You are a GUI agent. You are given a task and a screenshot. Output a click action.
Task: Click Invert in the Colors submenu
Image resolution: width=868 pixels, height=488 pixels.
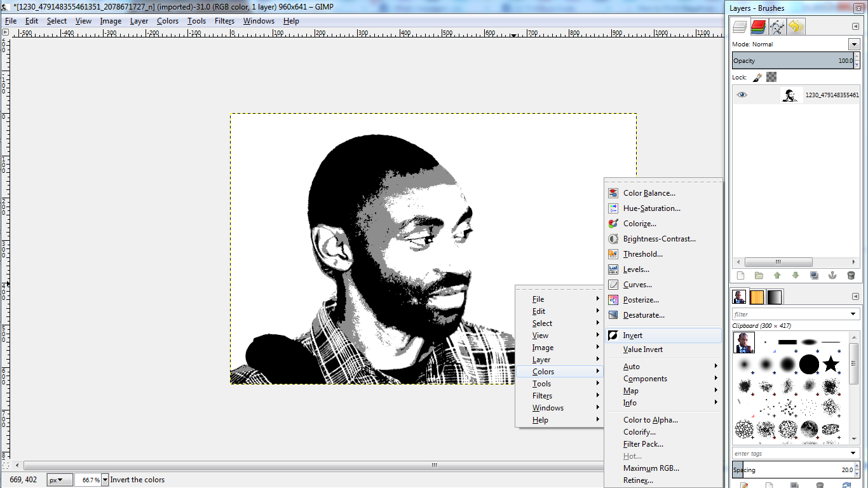pyautogui.click(x=663, y=335)
